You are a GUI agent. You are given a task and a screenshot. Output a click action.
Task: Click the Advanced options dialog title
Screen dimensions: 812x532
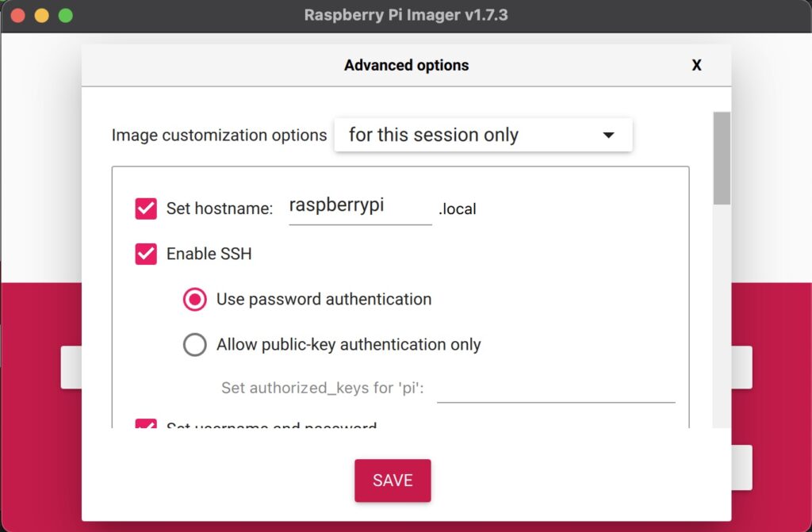(x=407, y=65)
